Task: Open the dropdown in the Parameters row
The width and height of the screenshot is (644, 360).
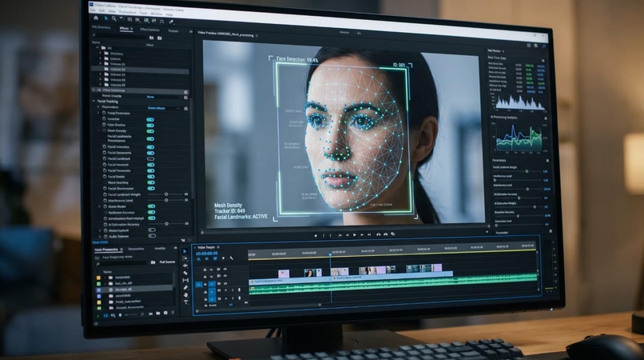Action: [163, 108]
